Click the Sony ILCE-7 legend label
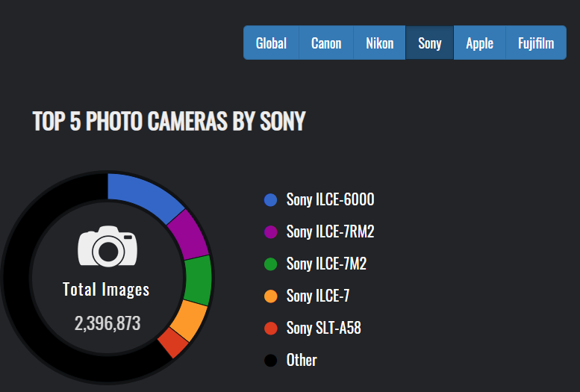Image resolution: width=580 pixels, height=392 pixels. (x=318, y=296)
